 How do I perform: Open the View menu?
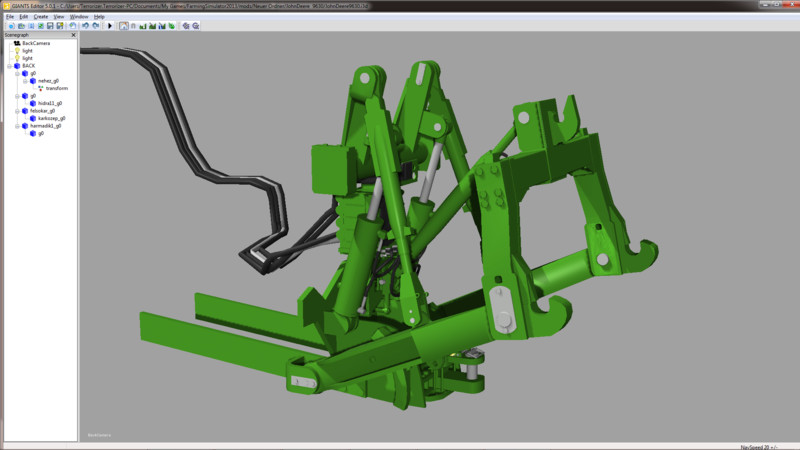point(59,17)
